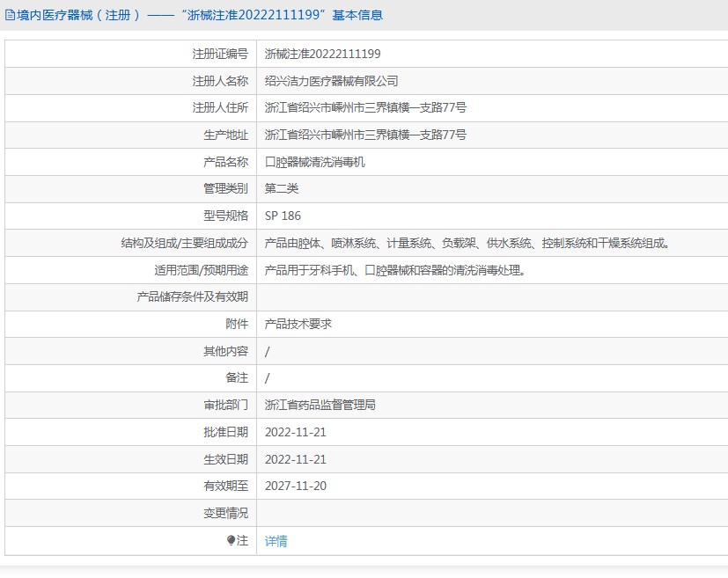The width and height of the screenshot is (728, 578).
Task: Select attachment value 产品技术要求
Action: point(298,324)
